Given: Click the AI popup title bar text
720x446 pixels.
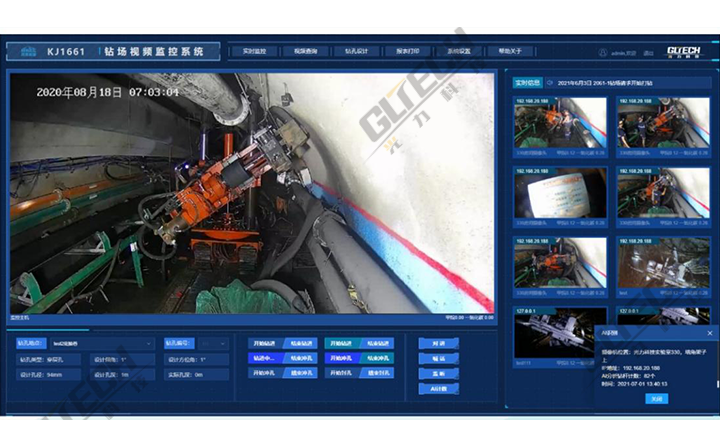Looking at the screenshot, I should point(610,333).
